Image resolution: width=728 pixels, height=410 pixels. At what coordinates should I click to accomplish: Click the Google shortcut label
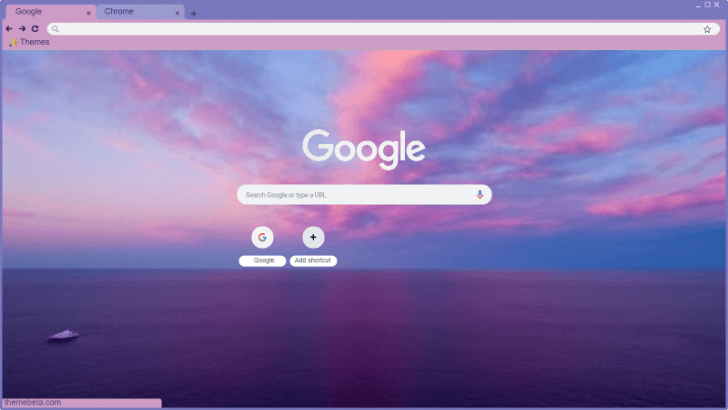click(262, 260)
